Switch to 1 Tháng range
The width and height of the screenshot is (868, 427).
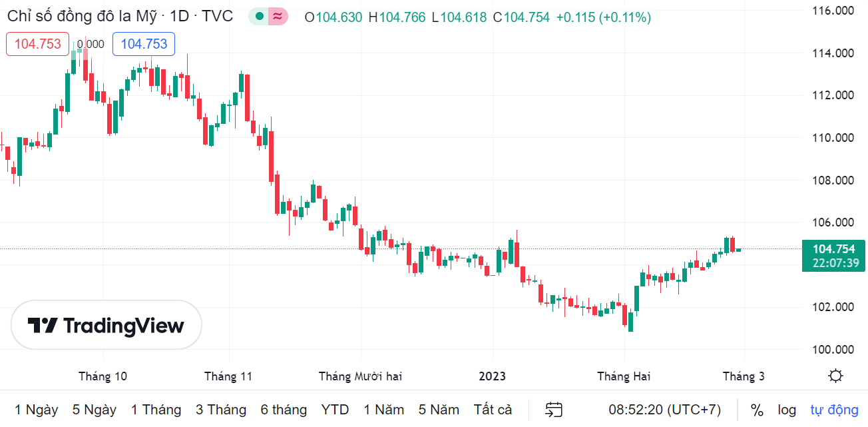[x=156, y=409]
